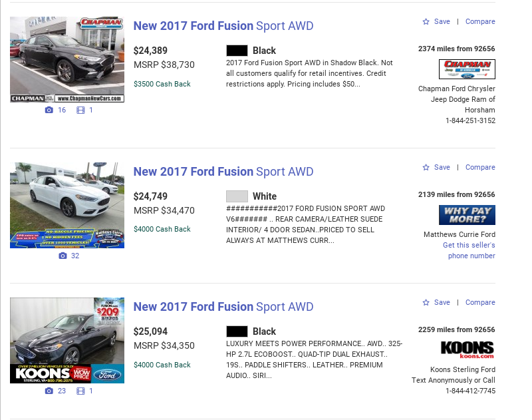Click the $25,094 price
This screenshot has width=532, height=420.
tap(150, 331)
